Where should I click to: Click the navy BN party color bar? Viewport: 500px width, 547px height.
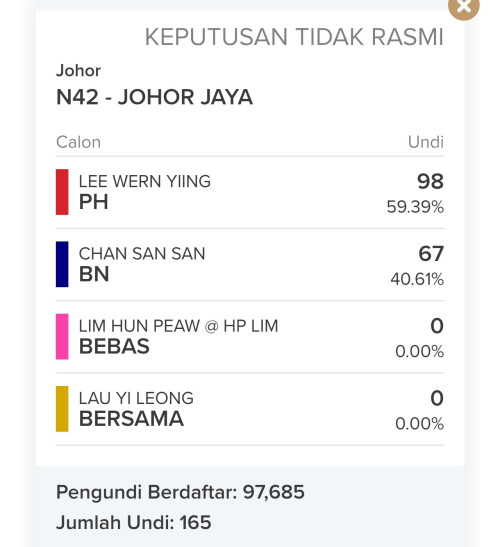62,264
